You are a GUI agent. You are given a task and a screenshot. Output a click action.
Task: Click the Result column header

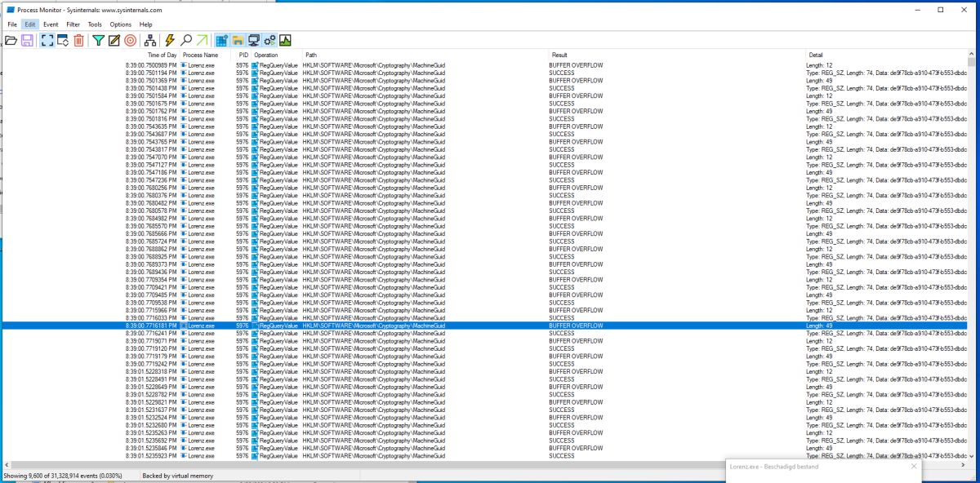click(675, 55)
